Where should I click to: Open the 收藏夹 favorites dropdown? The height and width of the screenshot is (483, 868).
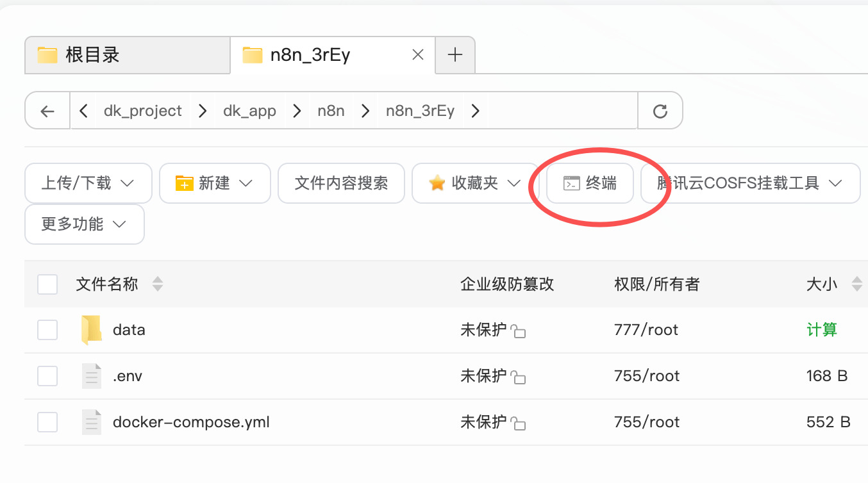pos(474,183)
